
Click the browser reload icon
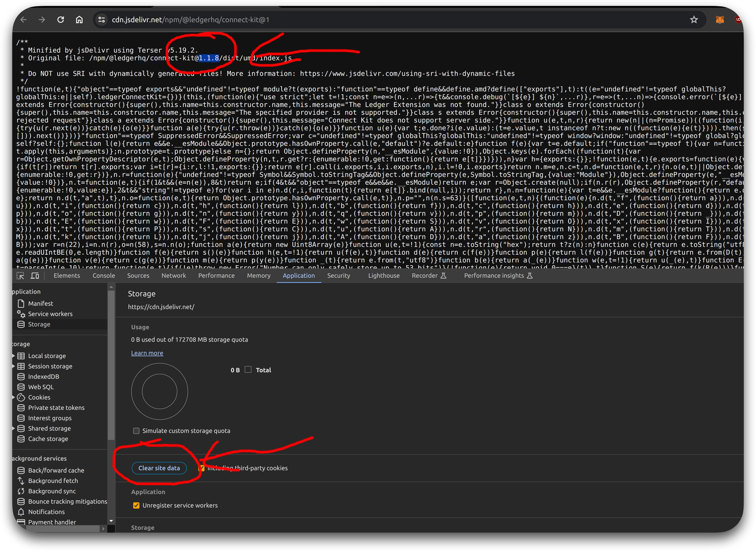coord(60,20)
